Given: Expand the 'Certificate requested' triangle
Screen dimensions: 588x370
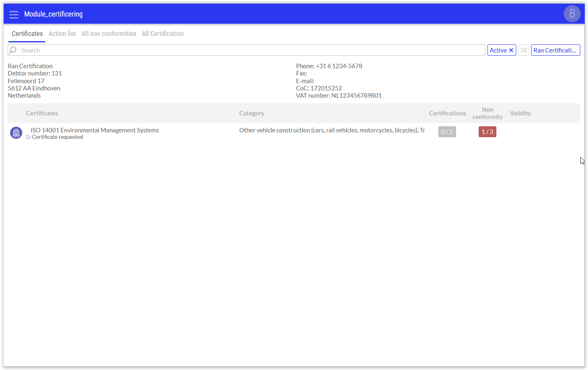Looking at the screenshot, I should [x=29, y=137].
